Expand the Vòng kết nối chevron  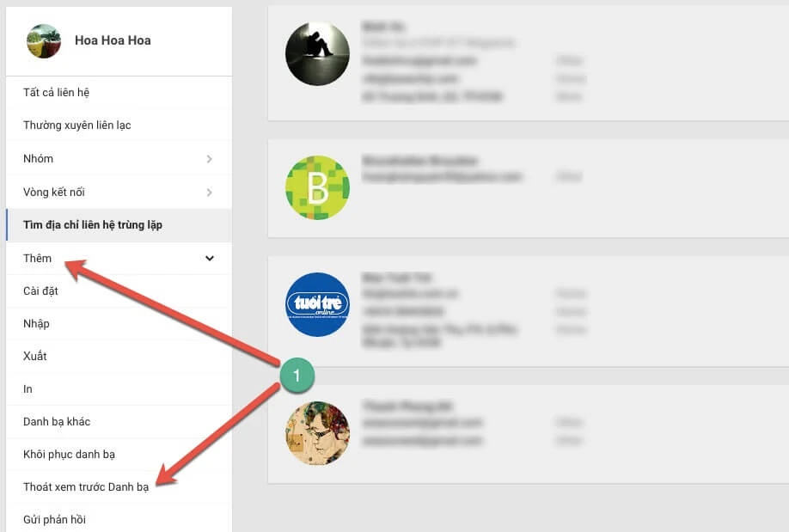210,193
